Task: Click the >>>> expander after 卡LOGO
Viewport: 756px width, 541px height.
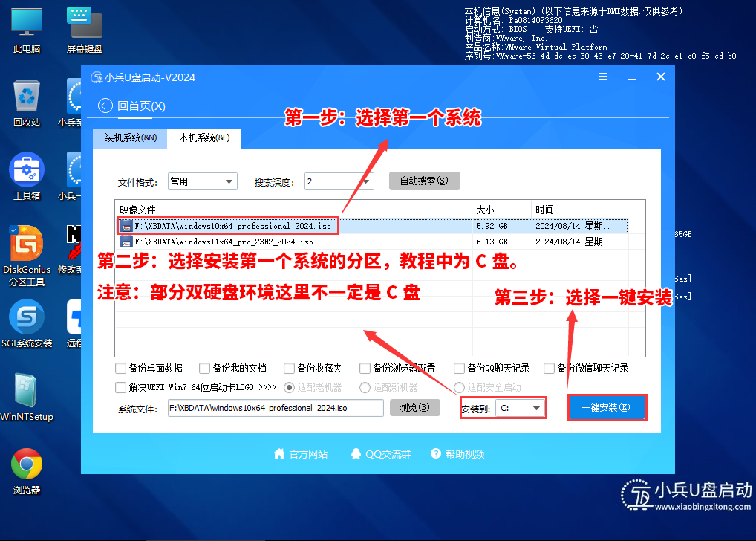Action: [267, 387]
